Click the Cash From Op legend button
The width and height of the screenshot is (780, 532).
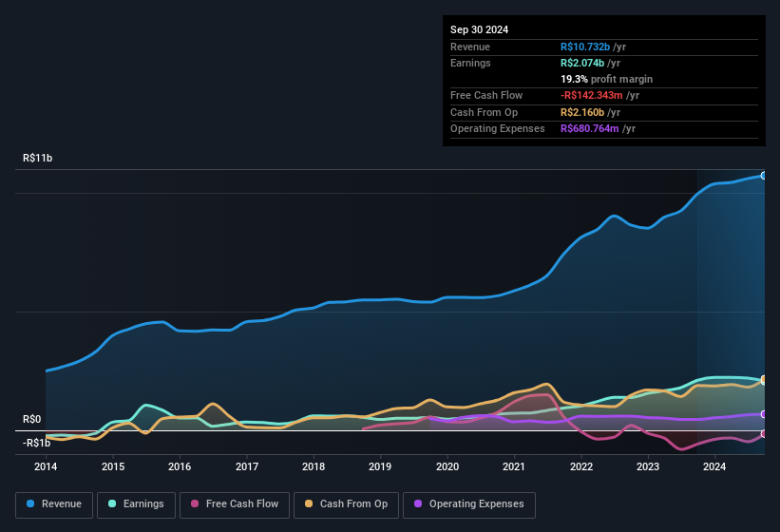click(347, 503)
